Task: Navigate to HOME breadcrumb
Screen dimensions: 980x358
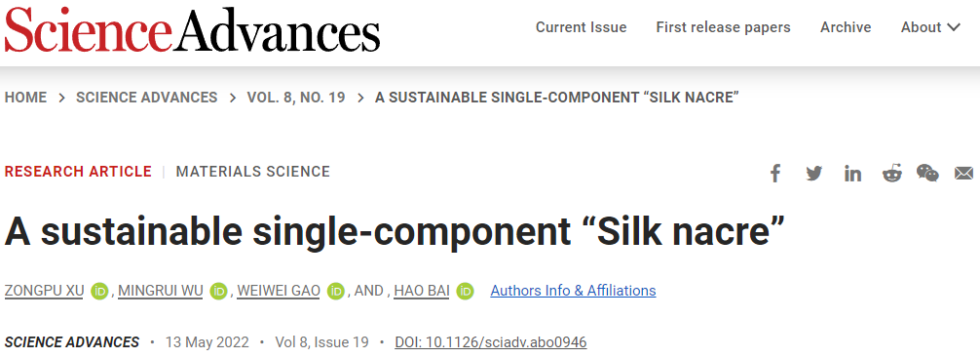Action: 25,98
